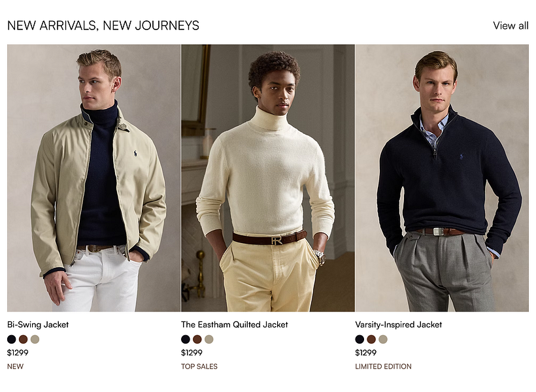
Task: Select beige swatch for Eastham Quilted Jacket
Action: coord(209,339)
